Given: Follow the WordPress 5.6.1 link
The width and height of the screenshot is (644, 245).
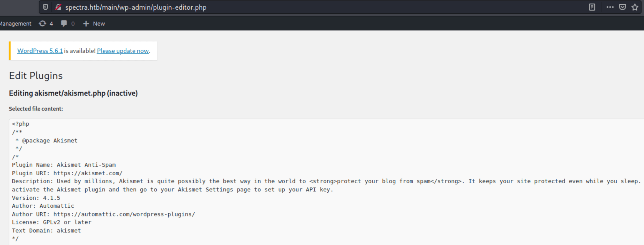Looking at the screenshot, I should 40,51.
